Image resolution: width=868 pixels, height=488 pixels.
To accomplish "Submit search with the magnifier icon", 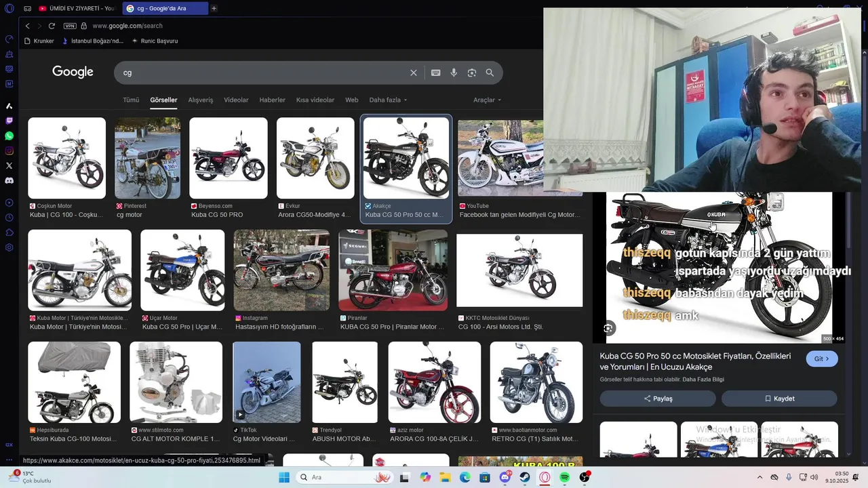I will pos(490,73).
